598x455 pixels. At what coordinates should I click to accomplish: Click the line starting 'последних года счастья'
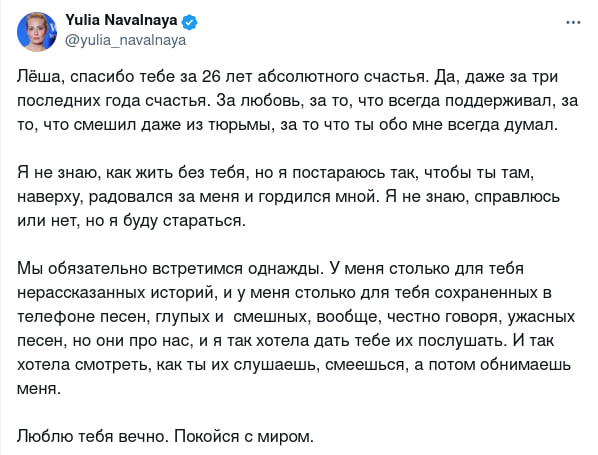click(297, 101)
